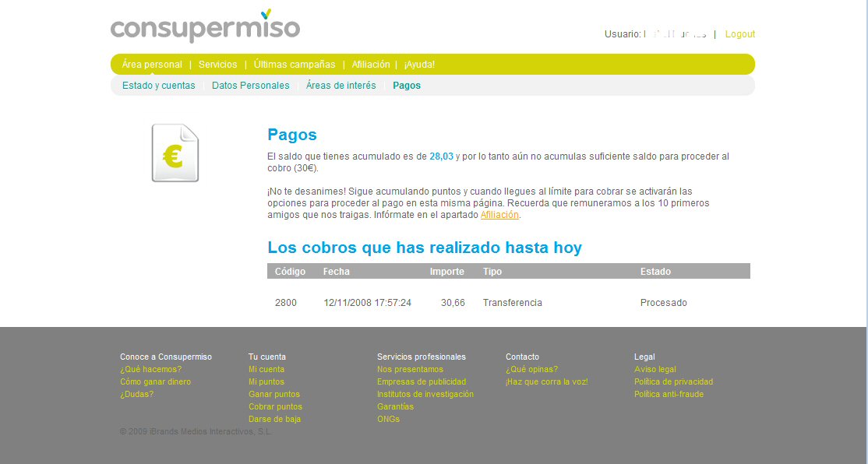
Task: Click the date 12/11/2008 17:57:24
Action: coord(368,303)
